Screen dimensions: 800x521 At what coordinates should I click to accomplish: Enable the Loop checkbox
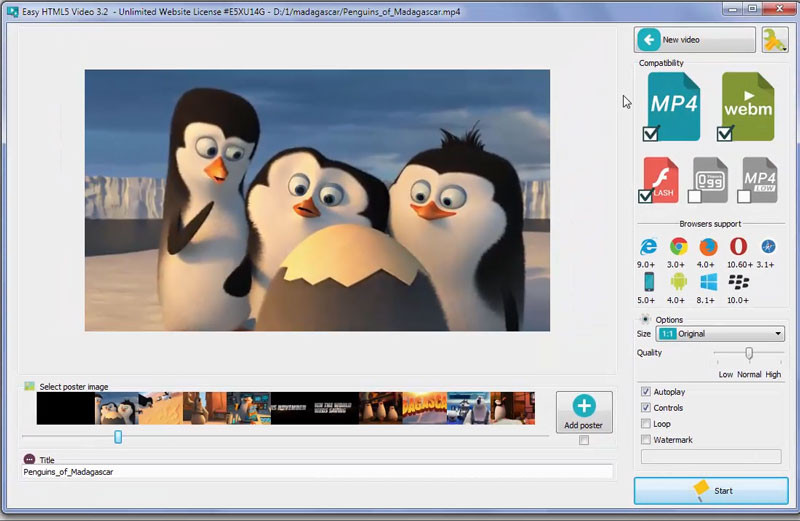click(x=646, y=424)
